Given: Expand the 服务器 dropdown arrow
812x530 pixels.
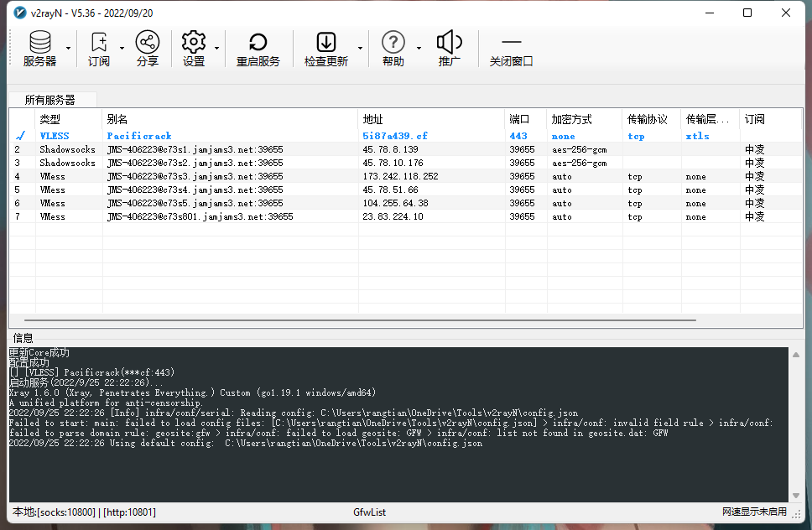Looking at the screenshot, I should click(x=68, y=49).
